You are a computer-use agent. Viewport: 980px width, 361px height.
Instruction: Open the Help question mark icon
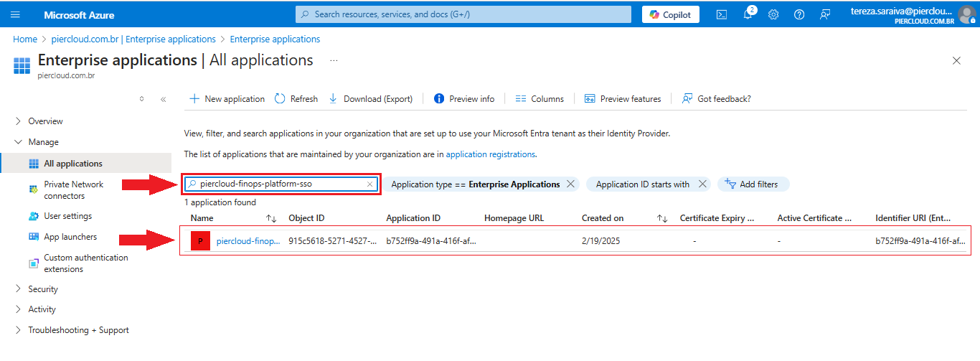tap(799, 14)
